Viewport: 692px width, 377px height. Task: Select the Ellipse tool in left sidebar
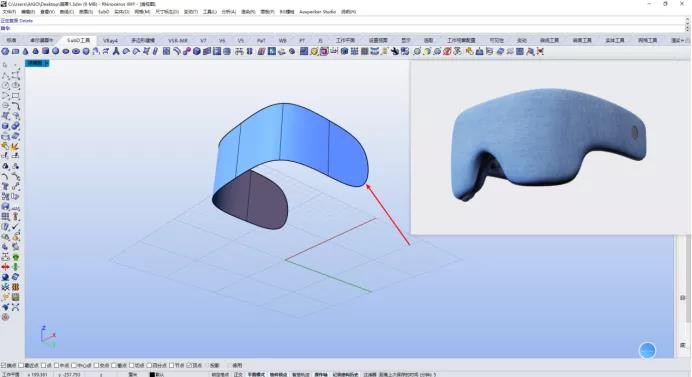click(15, 86)
